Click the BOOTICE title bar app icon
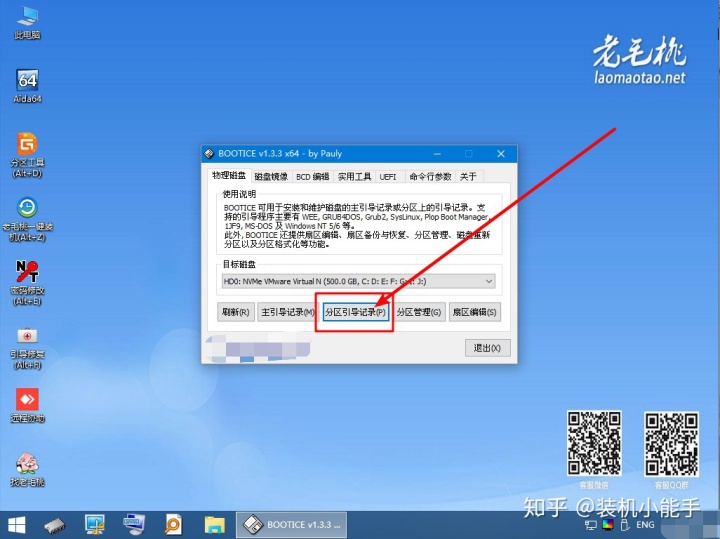720x539 pixels. (209, 154)
